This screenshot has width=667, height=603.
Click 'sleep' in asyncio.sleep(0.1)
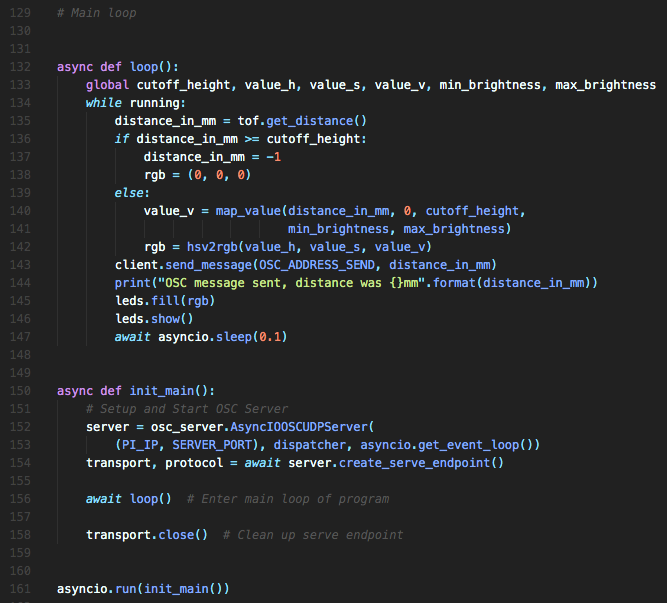[x=234, y=337]
